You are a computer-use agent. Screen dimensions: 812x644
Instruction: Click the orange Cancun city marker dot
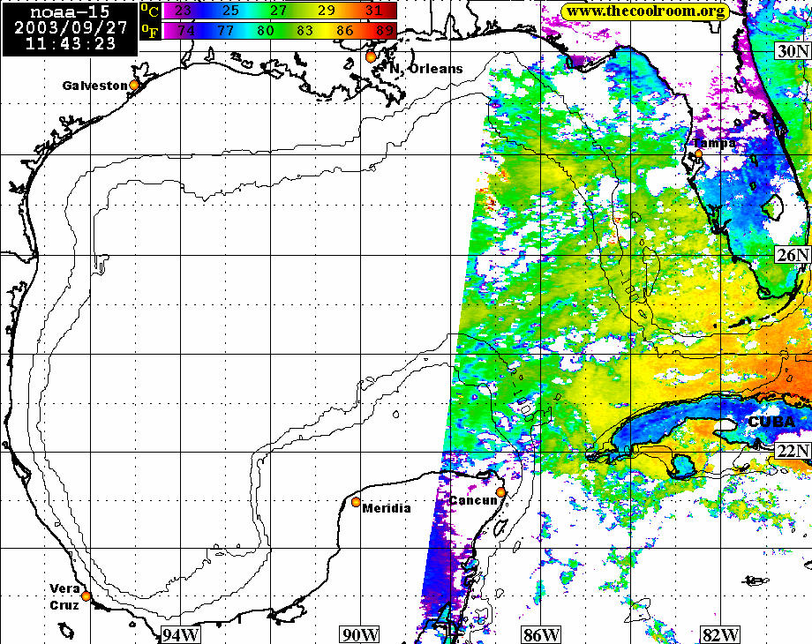tap(500, 492)
